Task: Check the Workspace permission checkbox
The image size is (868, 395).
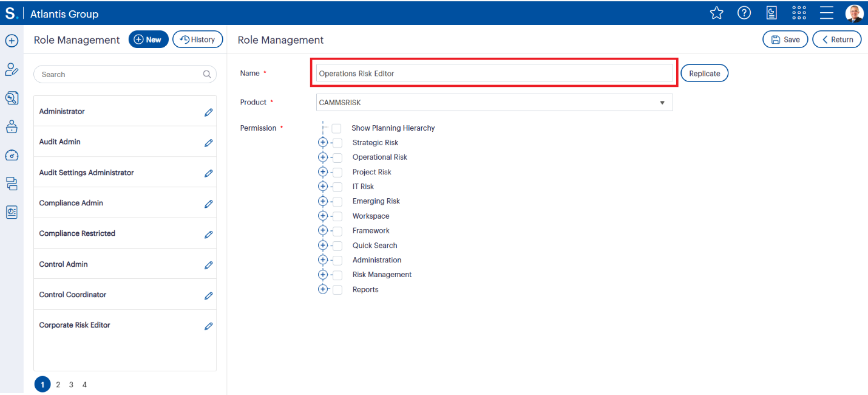Action: tap(337, 216)
